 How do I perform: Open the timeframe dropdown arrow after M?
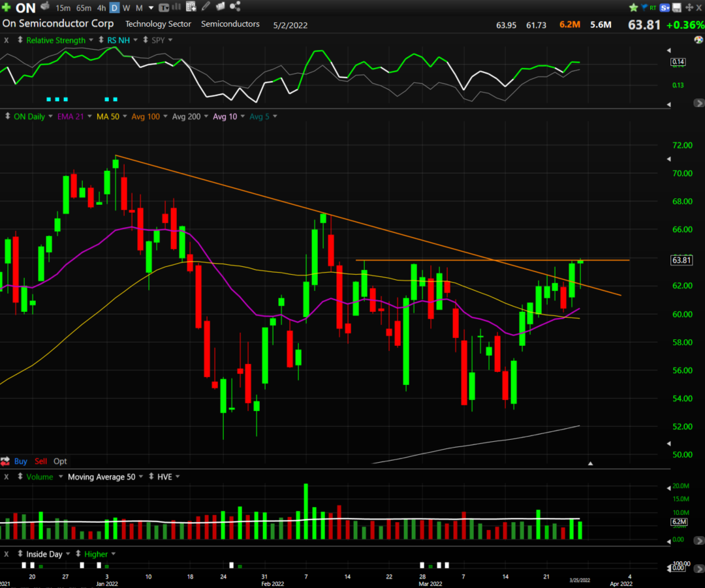click(151, 8)
